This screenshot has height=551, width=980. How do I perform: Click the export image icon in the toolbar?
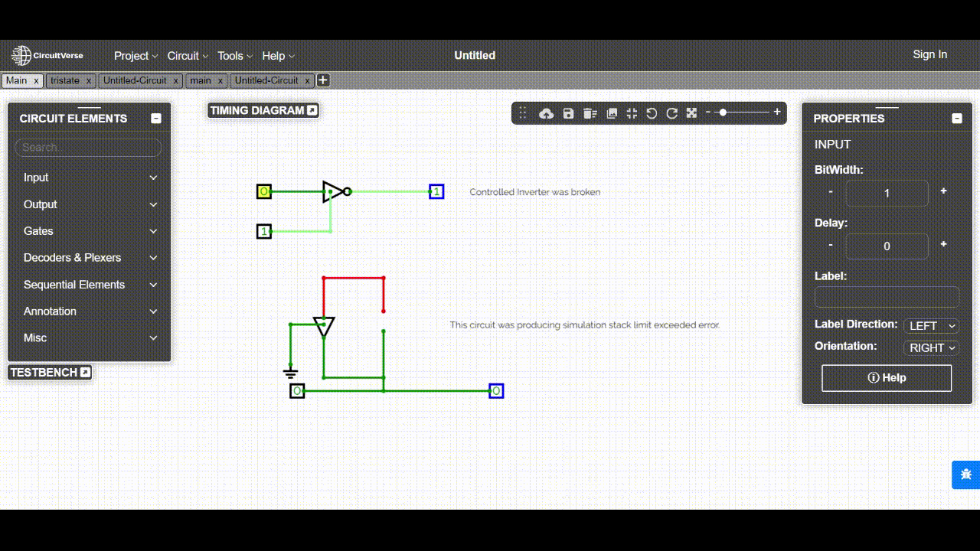[x=611, y=112]
